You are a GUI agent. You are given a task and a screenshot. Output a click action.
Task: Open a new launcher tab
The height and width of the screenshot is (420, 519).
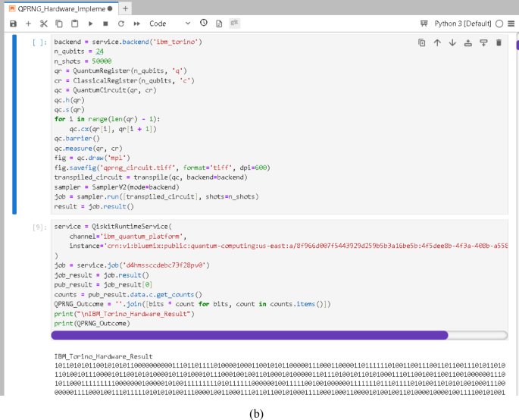pyautogui.click(x=126, y=8)
